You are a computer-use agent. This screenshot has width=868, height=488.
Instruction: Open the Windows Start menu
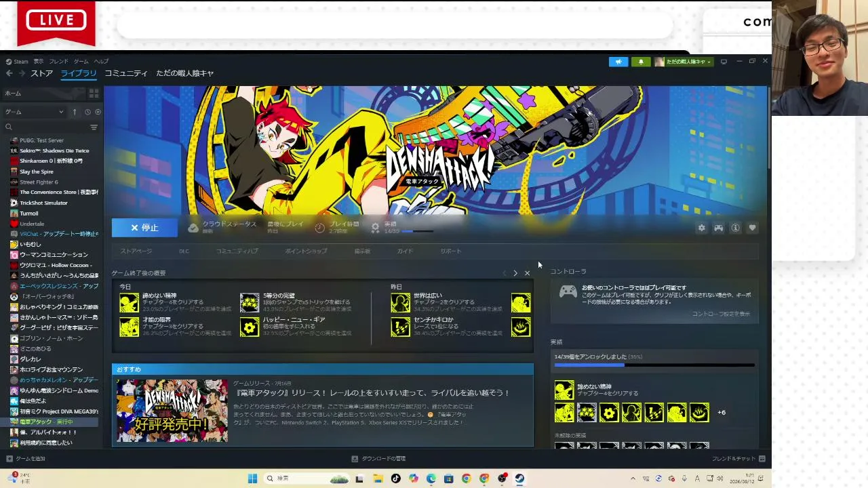pos(252,479)
